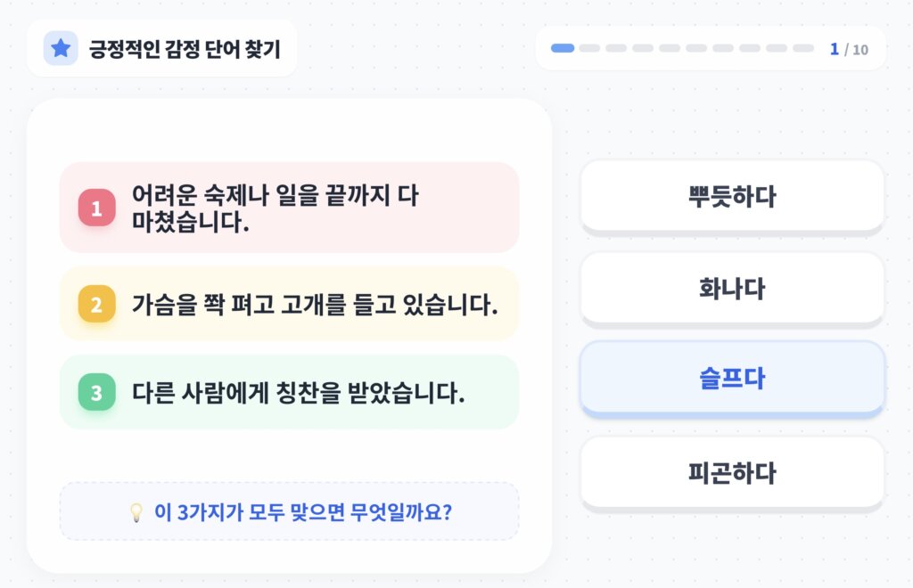This screenshot has width=913, height=588.
Task: Click the clue about receiving praise 칭찬
Action: (290, 392)
